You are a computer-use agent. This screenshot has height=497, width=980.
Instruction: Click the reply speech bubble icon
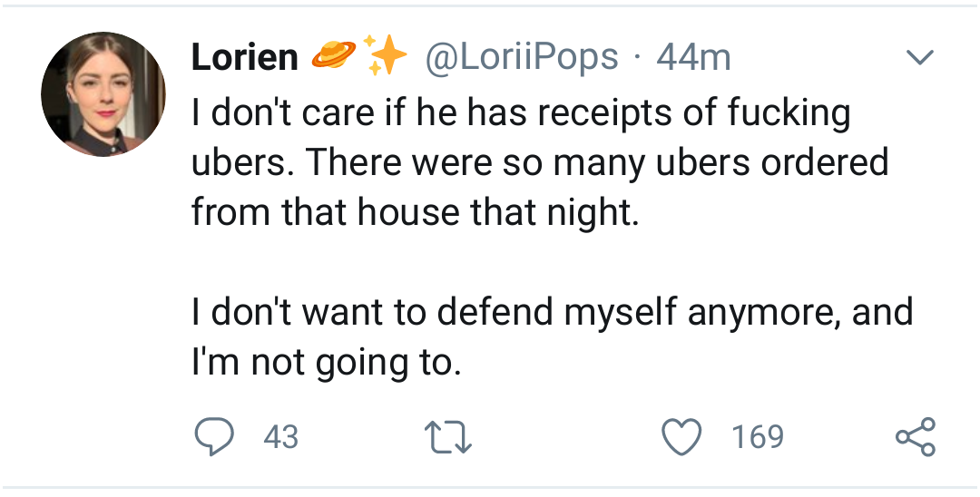click(x=214, y=436)
